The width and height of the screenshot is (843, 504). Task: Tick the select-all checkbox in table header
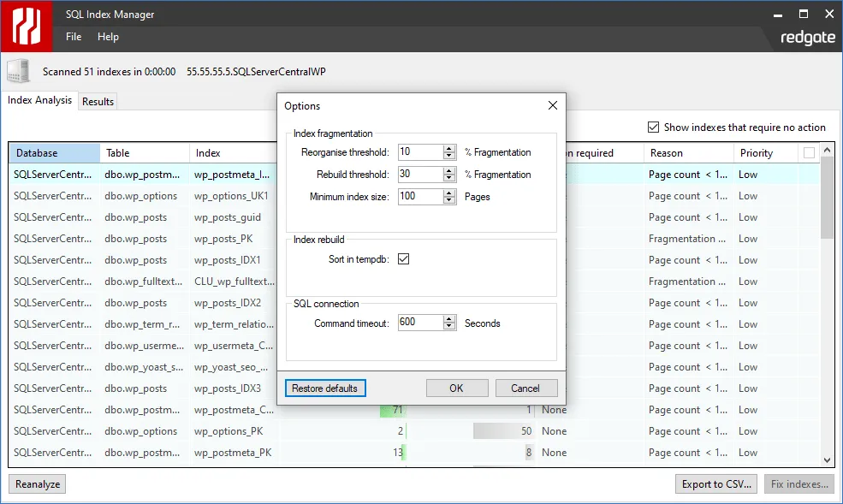809,153
